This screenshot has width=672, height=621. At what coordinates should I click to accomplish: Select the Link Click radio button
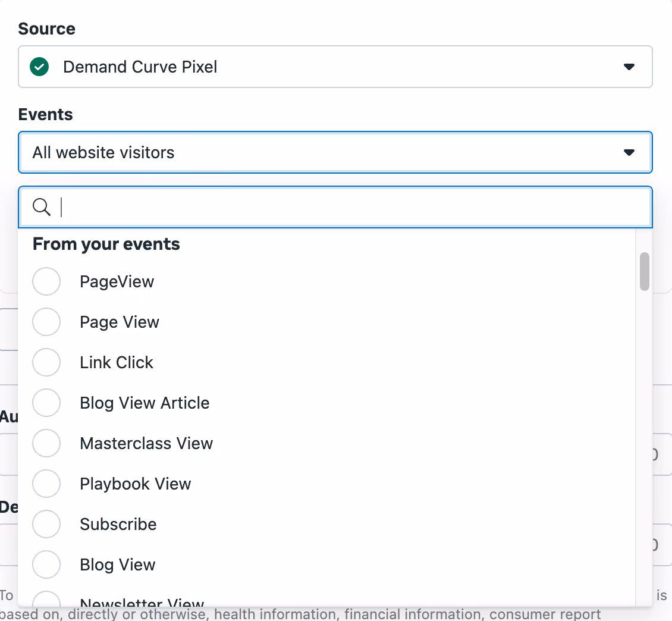coord(46,362)
